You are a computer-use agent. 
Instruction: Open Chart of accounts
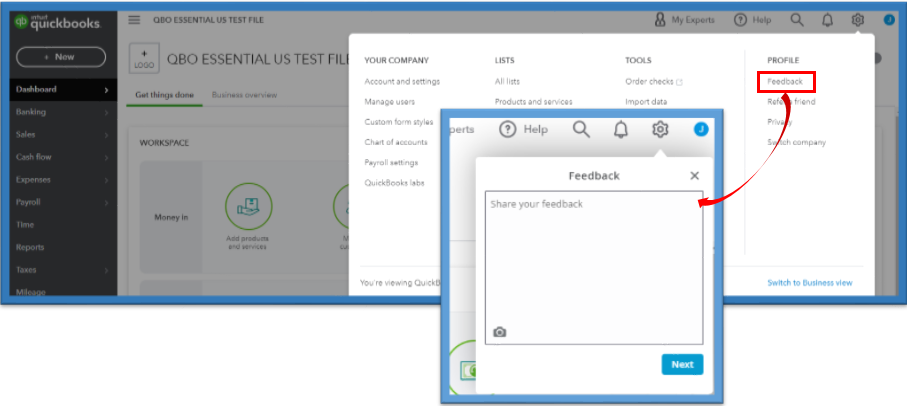click(396, 142)
